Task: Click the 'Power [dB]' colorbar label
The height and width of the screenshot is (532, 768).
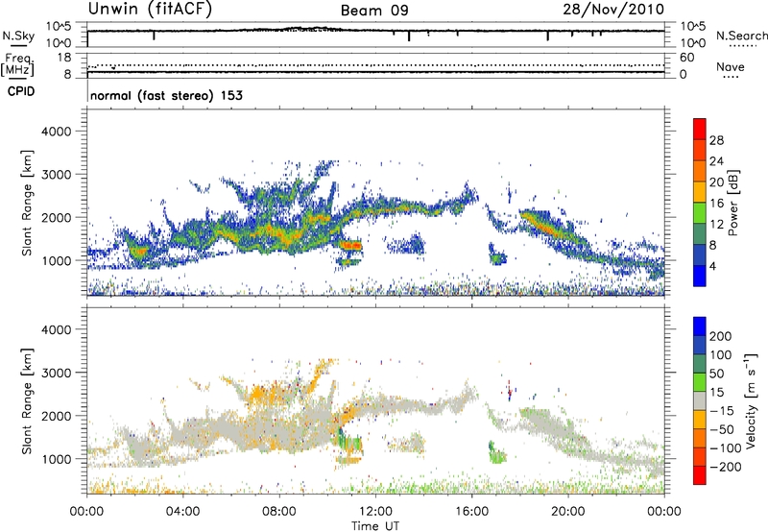Action: 732,203
